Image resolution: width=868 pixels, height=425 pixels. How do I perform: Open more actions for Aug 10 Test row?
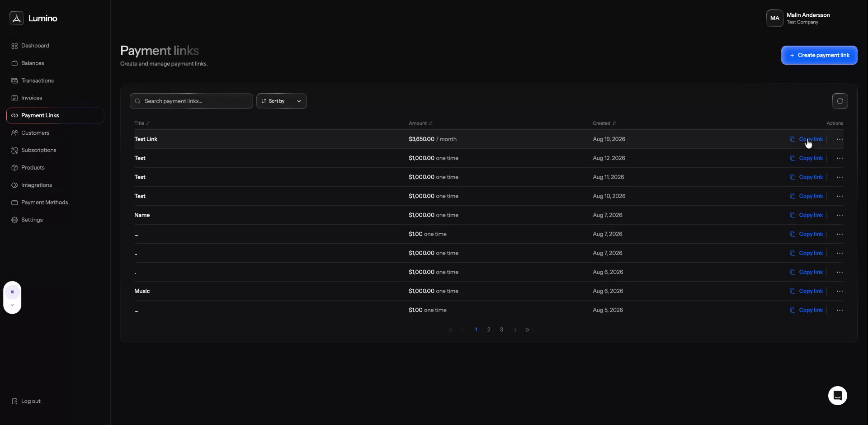coord(840,196)
